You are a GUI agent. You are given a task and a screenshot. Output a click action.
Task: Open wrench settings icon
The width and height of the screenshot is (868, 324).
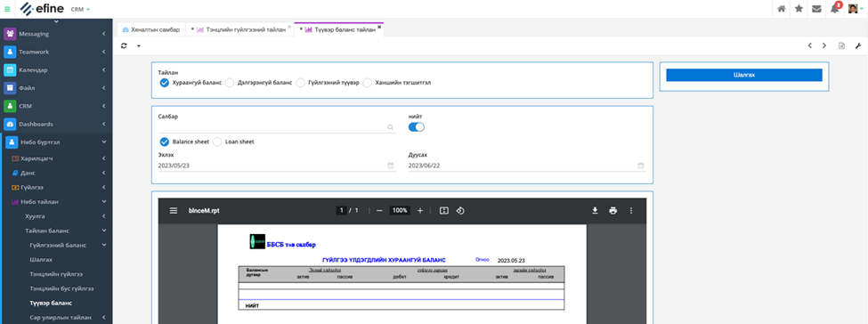(858, 46)
